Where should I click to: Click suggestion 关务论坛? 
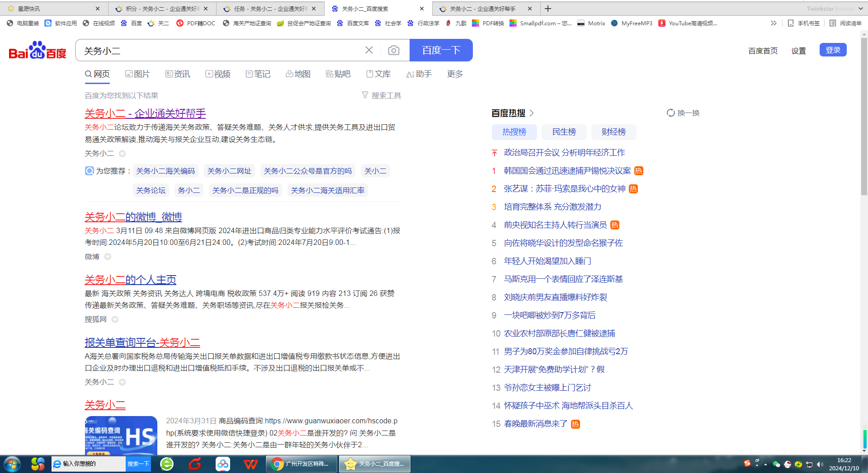click(151, 190)
